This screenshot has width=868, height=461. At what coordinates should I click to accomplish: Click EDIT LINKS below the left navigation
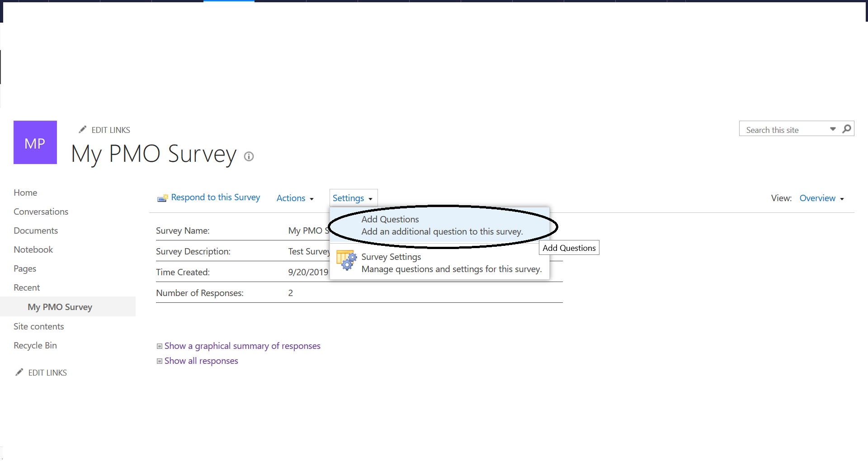pos(47,373)
